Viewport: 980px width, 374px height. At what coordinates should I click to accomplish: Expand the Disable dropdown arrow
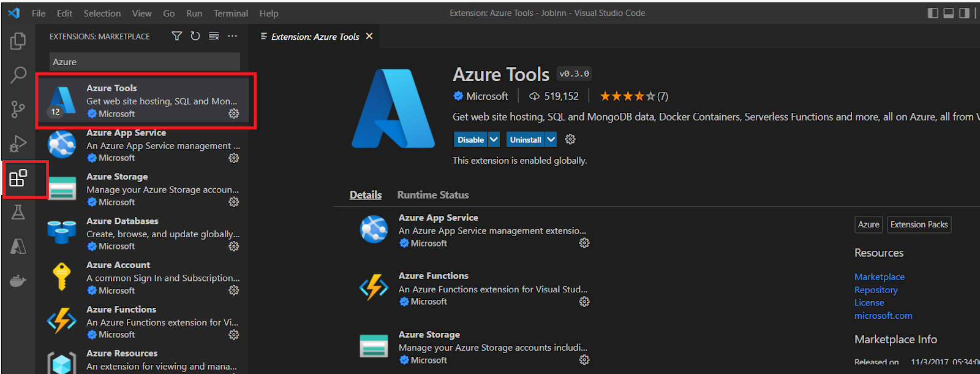(x=494, y=139)
